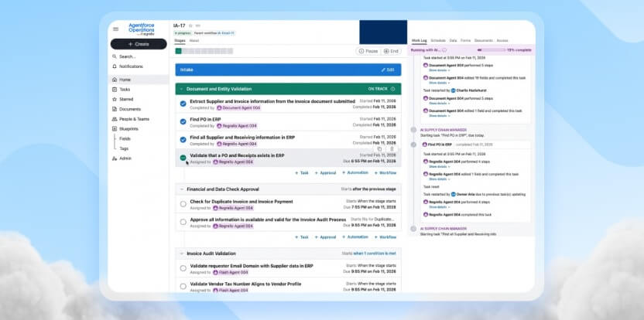Expand Show details under Regrello Agent edited 1 field

[440, 179]
